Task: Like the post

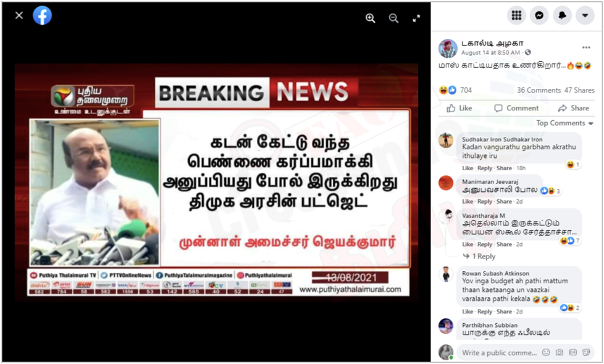Action: (x=459, y=108)
